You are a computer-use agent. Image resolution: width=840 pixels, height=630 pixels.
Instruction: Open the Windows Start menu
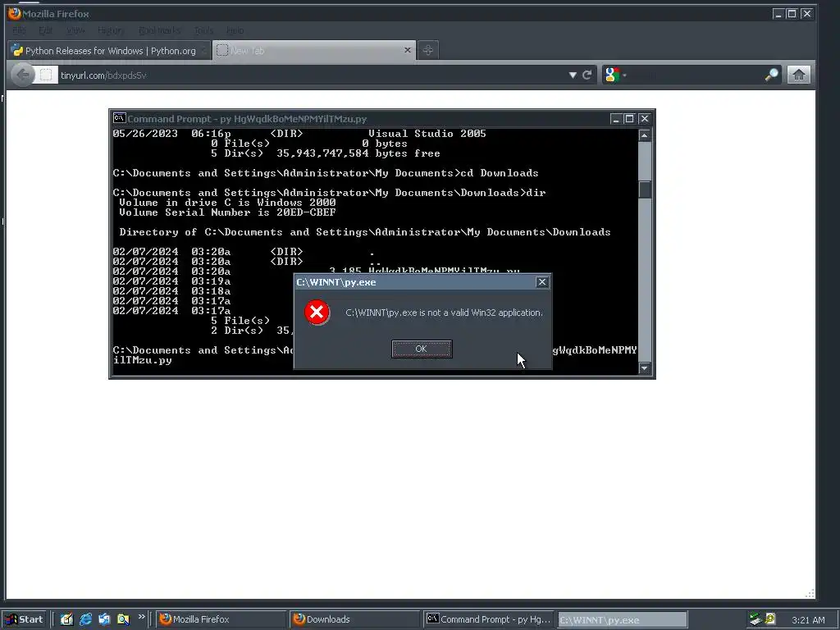[25, 619]
